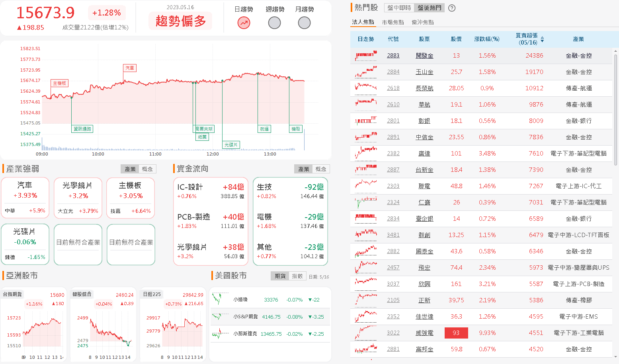Click the 開發金 daily trend sparkline
This screenshot has height=364, width=619.
coord(366,56)
